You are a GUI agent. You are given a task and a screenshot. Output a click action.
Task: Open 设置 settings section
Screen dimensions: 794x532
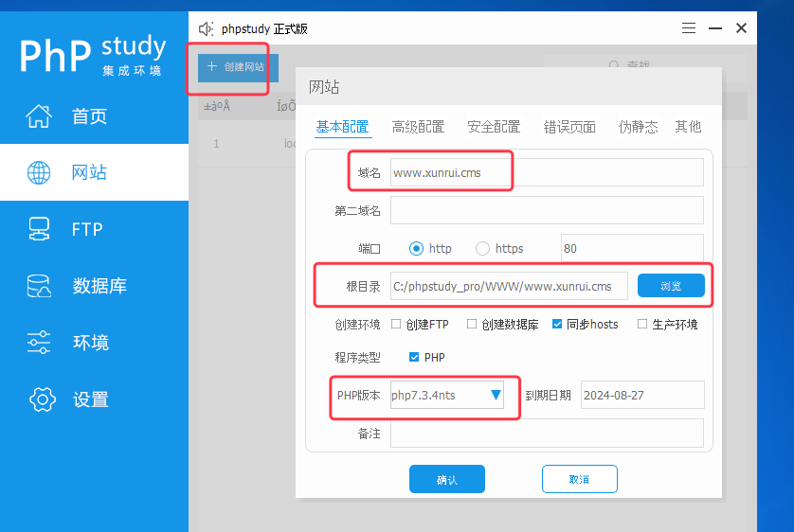tap(94, 399)
